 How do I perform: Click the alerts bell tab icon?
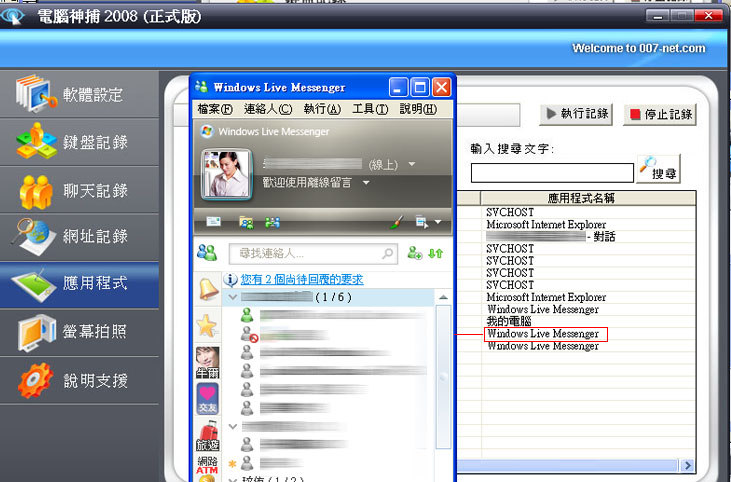pyautogui.click(x=208, y=289)
